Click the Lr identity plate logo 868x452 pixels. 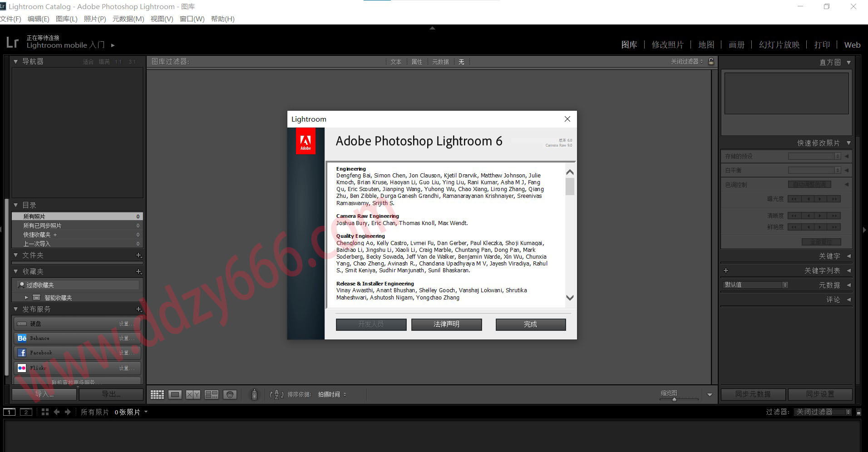(x=12, y=43)
